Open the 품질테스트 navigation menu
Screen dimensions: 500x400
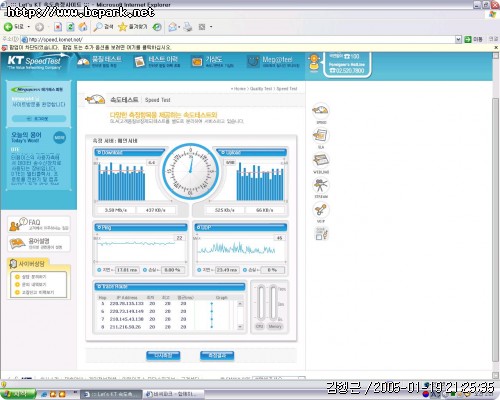[x=99, y=62]
